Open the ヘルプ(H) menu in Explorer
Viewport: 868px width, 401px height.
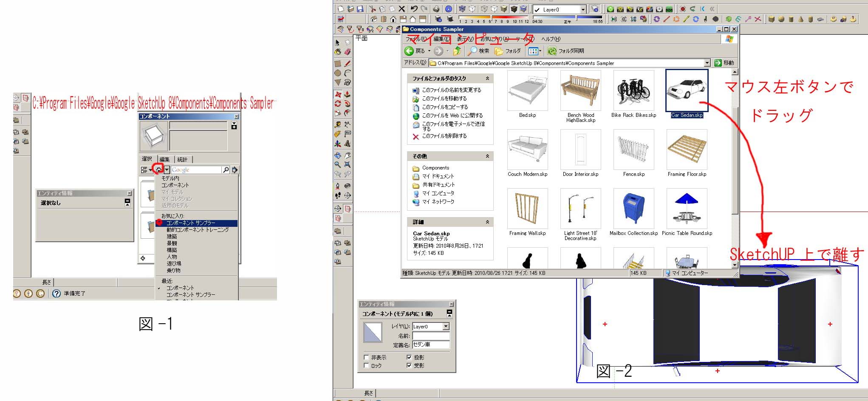(551, 39)
